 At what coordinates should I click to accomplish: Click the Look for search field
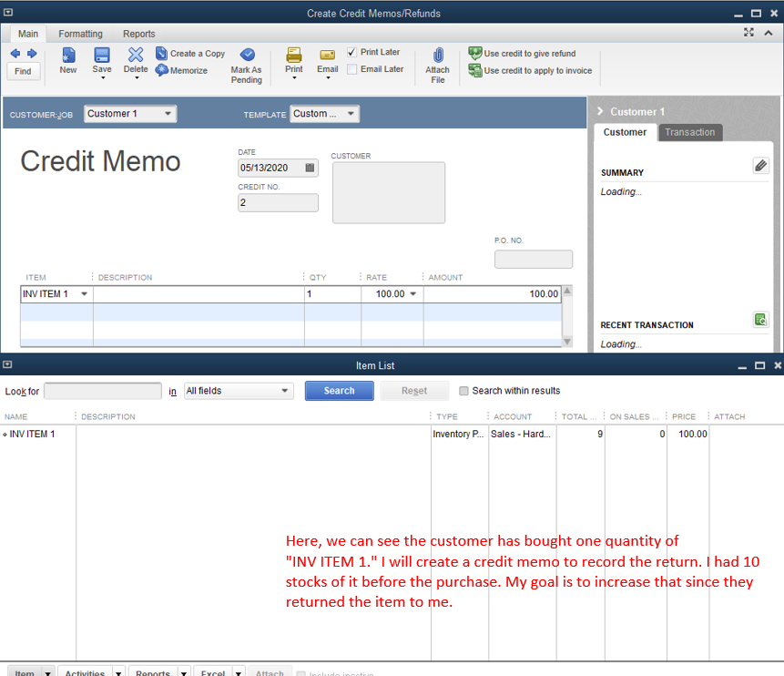coord(103,391)
